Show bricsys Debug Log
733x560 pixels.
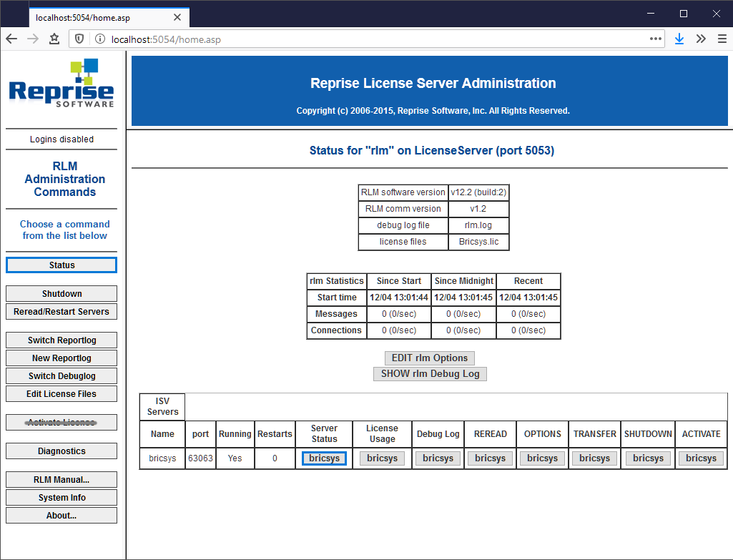(438, 458)
